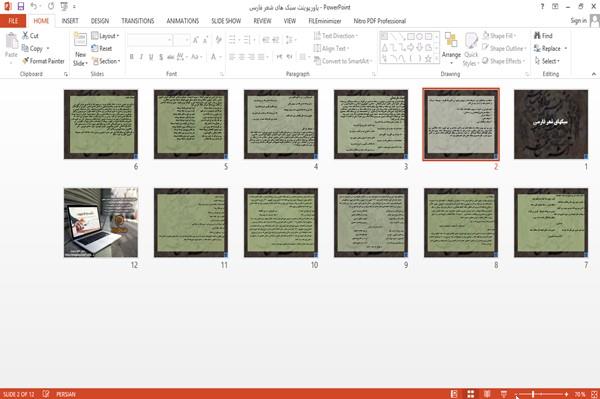Viewport: 600px width, 399px height.
Task: Select slide 8 thumbnail
Action: pyautogui.click(x=461, y=222)
